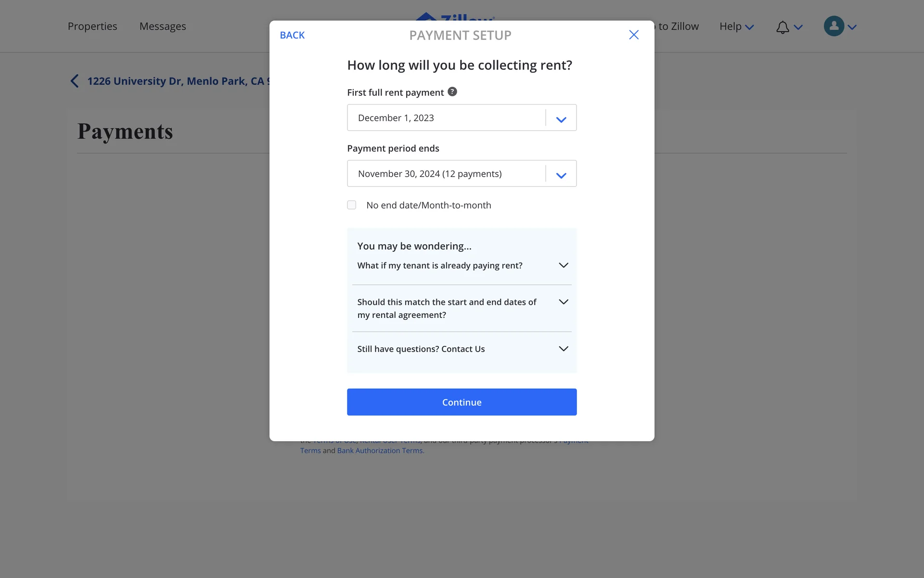The image size is (924, 578).
Task: Enable No end date/Month-to-month checkbox
Action: click(x=352, y=205)
